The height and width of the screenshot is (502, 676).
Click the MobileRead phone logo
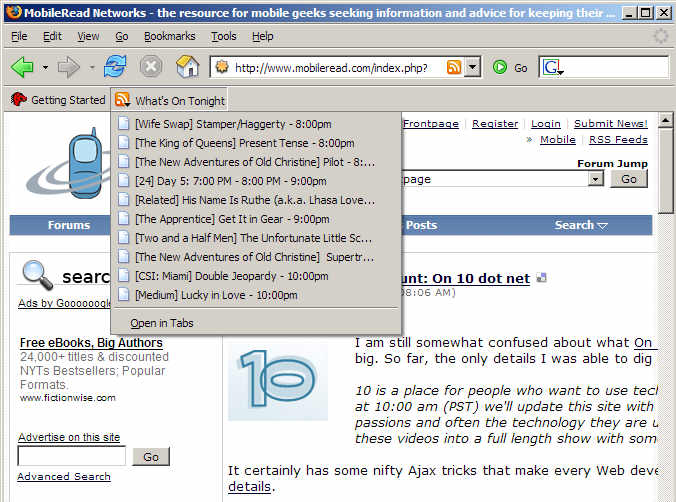69,165
